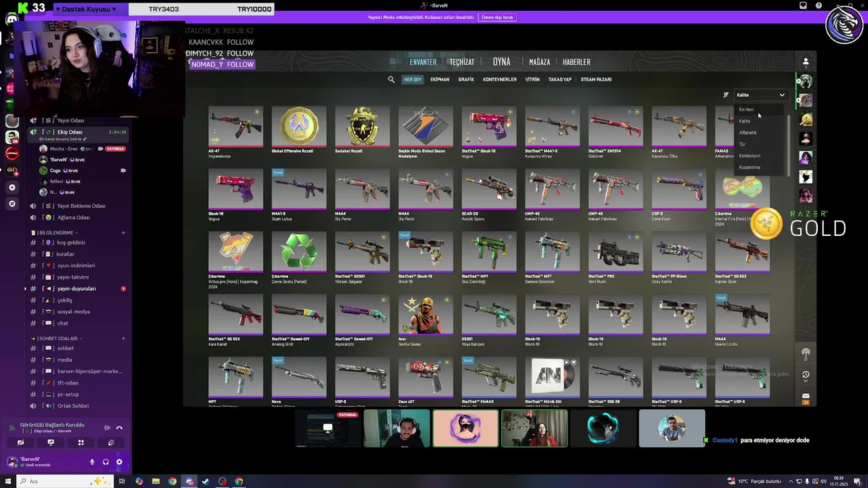Create channel in SOHBET ODALARI category
Image resolution: width=868 pixels, height=488 pixels.
click(123, 338)
